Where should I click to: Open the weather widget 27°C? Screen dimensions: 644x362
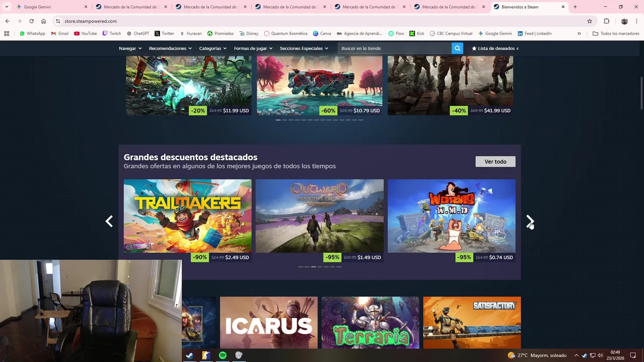537,355
